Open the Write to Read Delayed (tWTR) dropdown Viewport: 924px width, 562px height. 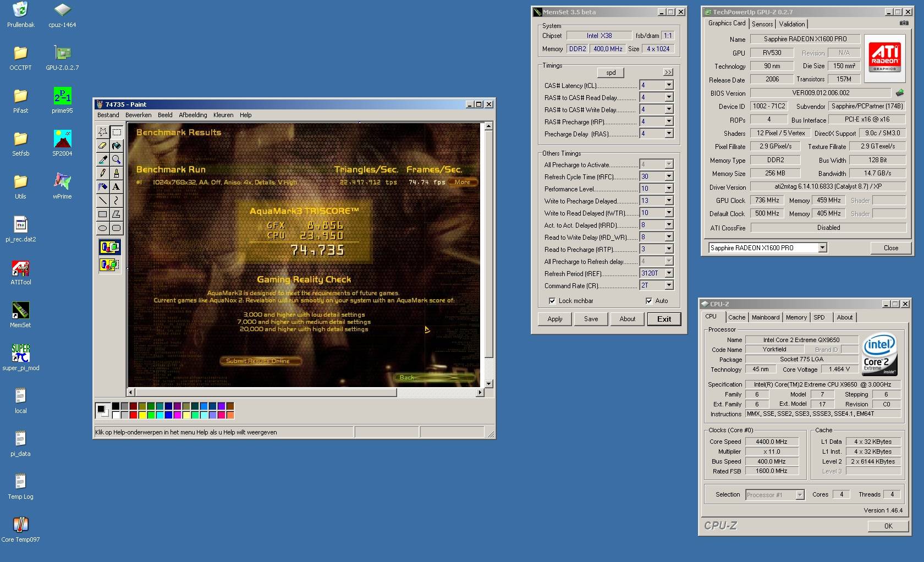669,213
